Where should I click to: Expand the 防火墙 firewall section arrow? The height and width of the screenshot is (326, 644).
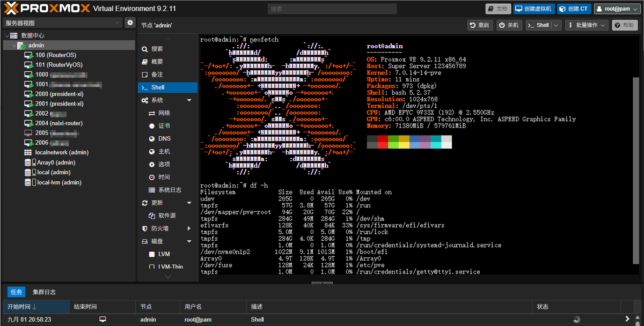tap(189, 228)
